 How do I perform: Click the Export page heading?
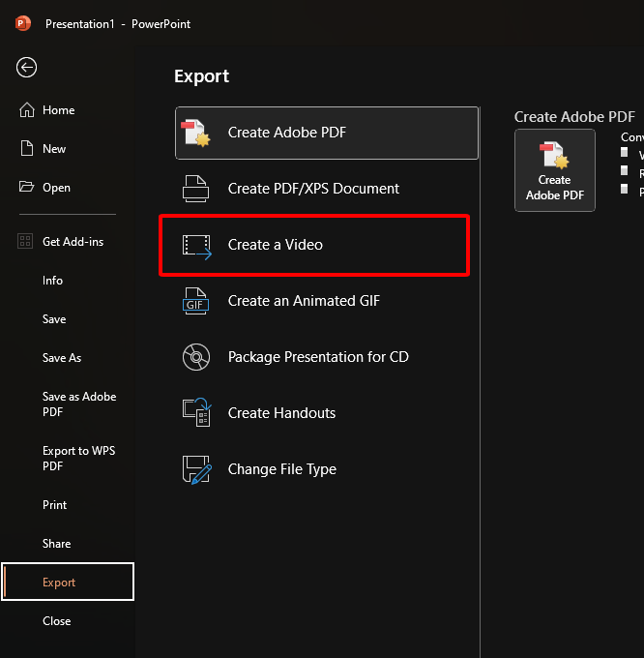[x=202, y=76]
